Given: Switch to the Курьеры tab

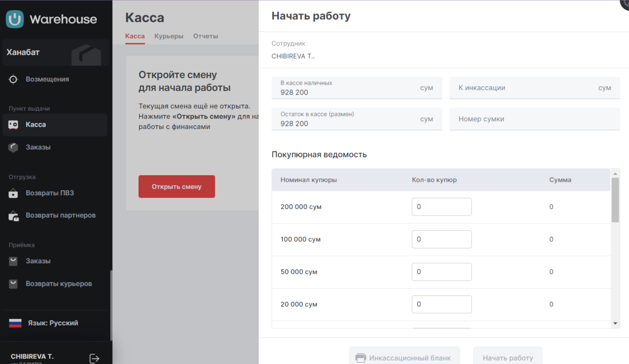Looking at the screenshot, I should tap(169, 36).
